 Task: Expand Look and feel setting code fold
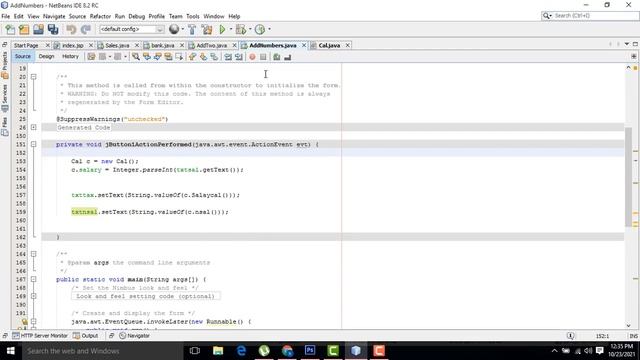coord(33,296)
